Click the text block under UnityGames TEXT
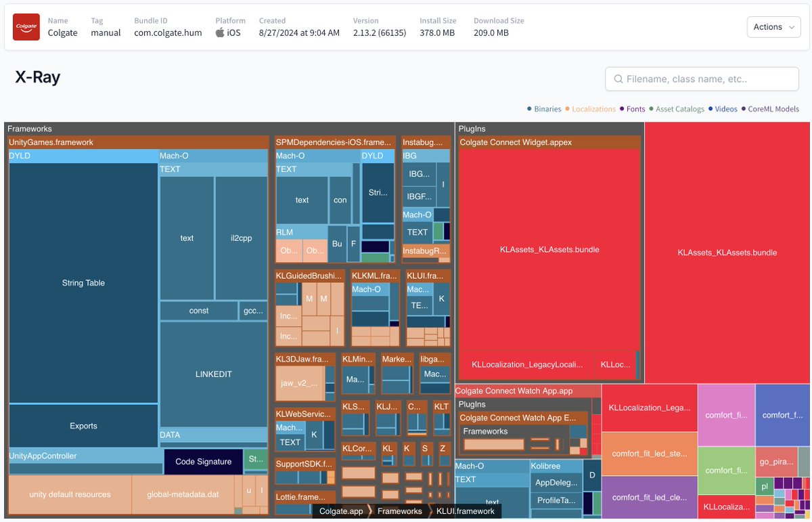This screenshot has height=522, width=812. pyautogui.click(x=187, y=238)
